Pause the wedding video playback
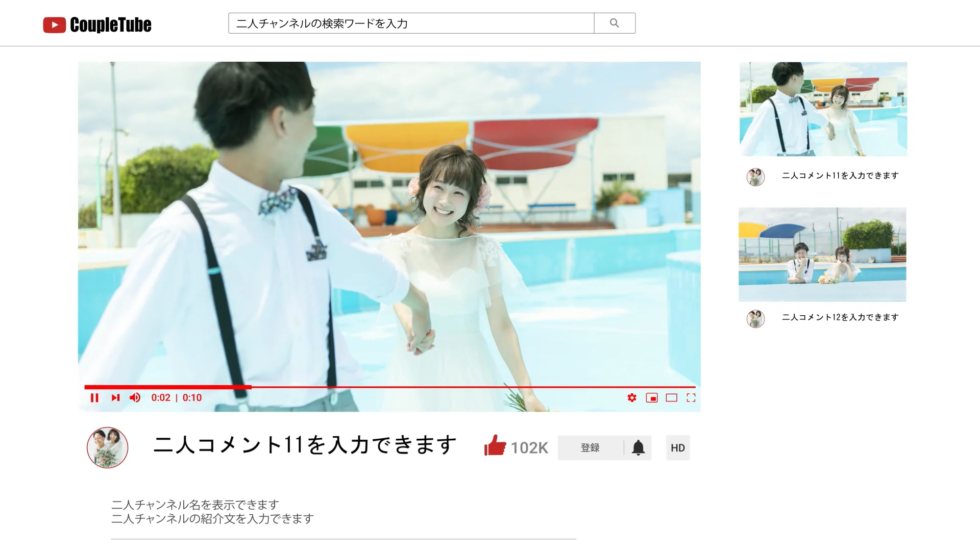Screen dimensions: 980x551 [x=95, y=397]
